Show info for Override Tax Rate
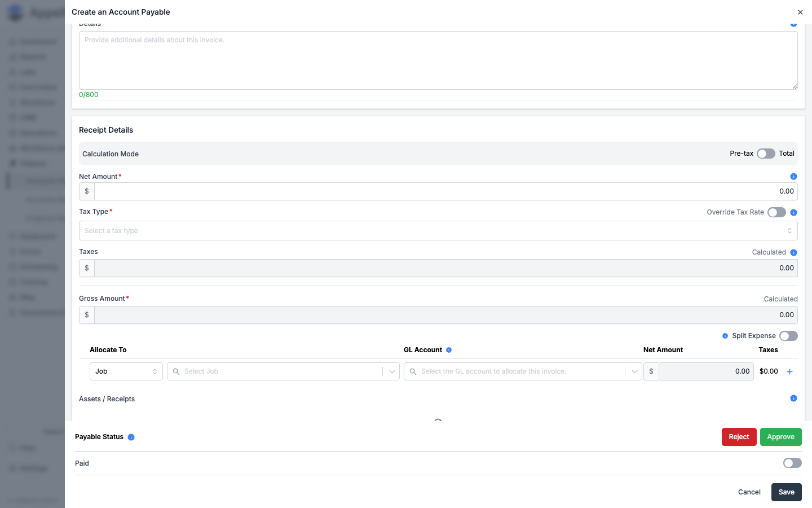 [x=793, y=213]
